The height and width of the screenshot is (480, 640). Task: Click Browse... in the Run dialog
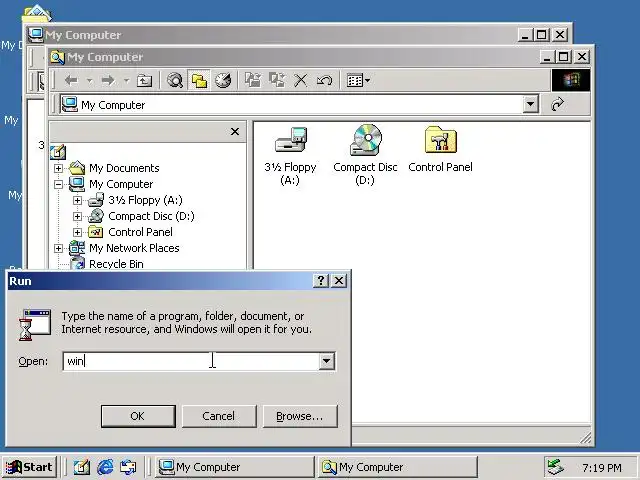point(300,416)
